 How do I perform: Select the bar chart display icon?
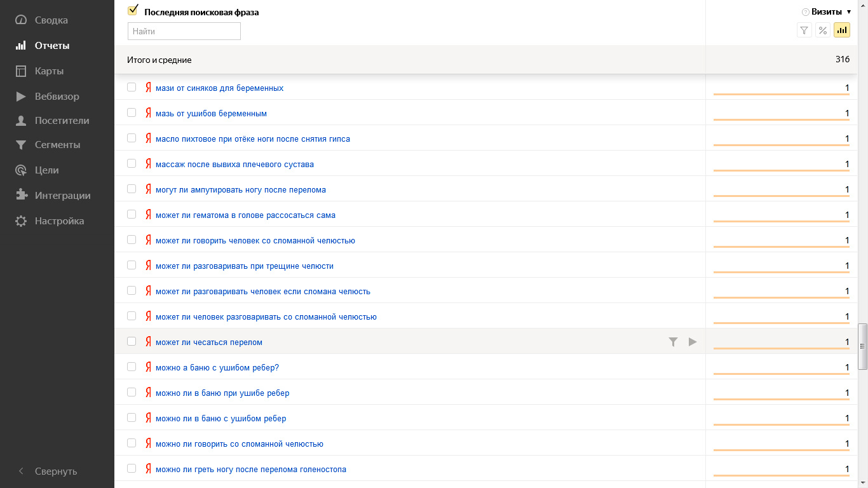pos(842,30)
